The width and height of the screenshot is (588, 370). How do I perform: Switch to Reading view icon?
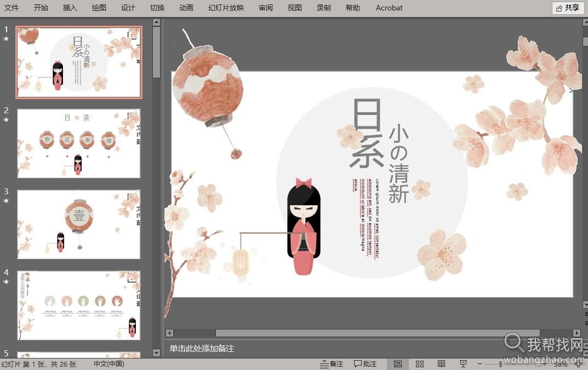(x=441, y=364)
